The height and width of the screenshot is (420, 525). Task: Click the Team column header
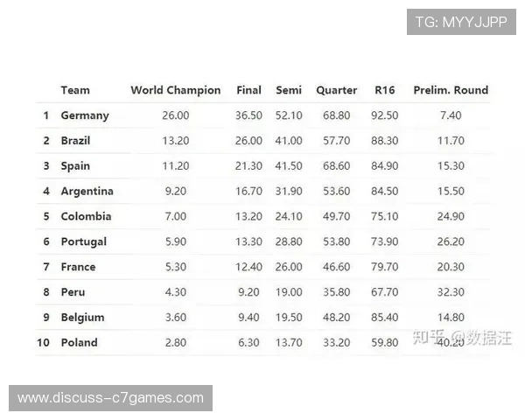(x=75, y=90)
